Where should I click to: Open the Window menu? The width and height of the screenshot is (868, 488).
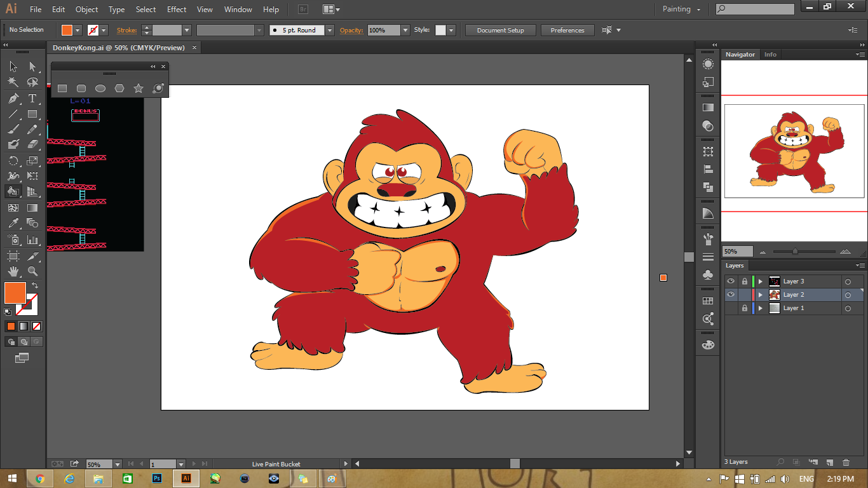[x=238, y=10]
